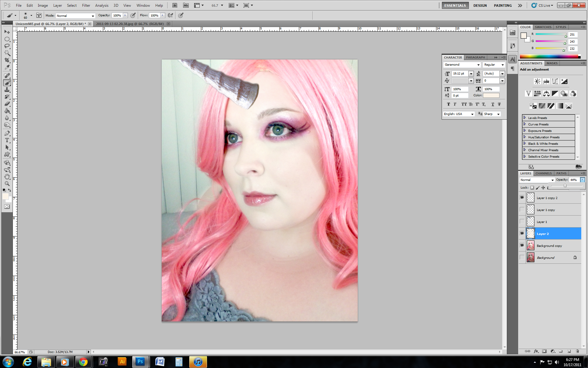The image size is (588, 368).
Task: Click the Delete layer trash icon
Action: 577,351
